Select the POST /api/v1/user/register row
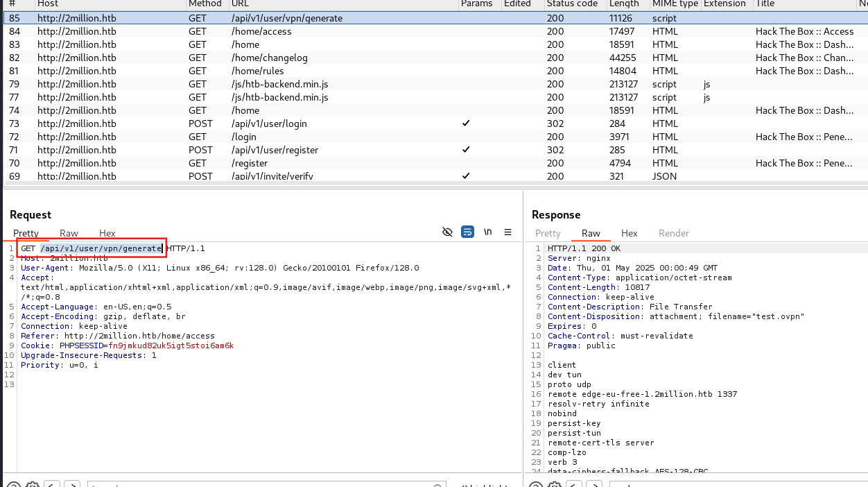 click(435, 150)
